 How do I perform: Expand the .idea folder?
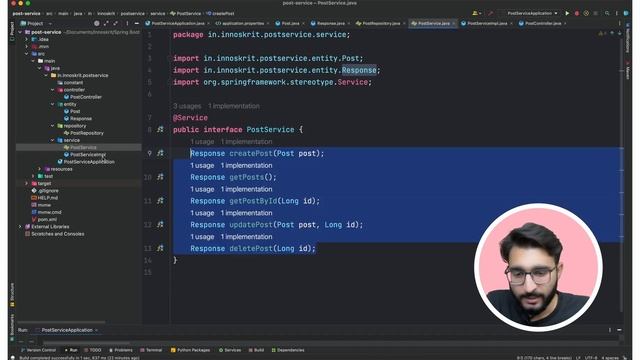tap(27, 39)
